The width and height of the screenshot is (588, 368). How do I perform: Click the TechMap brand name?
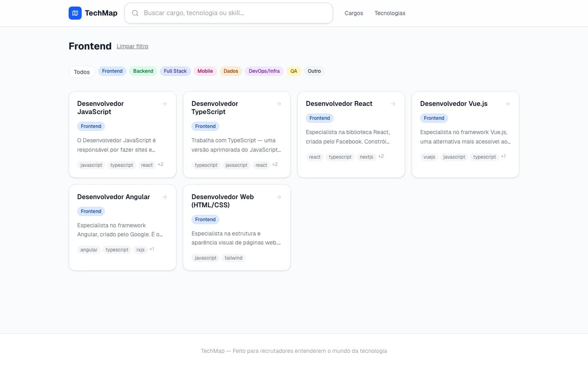point(101,13)
